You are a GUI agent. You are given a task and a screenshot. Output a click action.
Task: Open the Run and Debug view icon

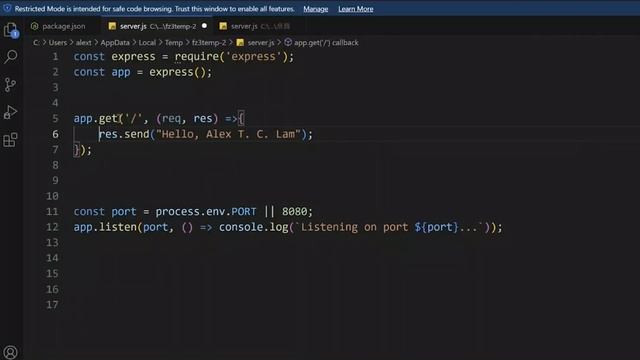click(x=10, y=112)
